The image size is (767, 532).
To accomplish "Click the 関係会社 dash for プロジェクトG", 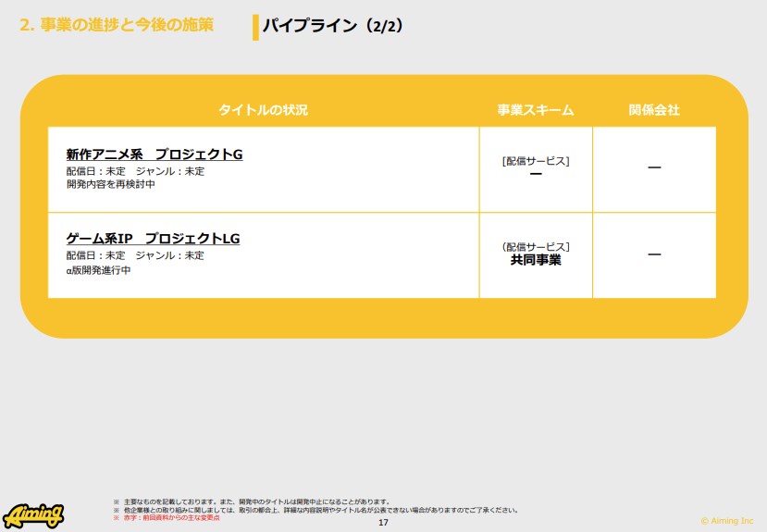I will (x=654, y=168).
